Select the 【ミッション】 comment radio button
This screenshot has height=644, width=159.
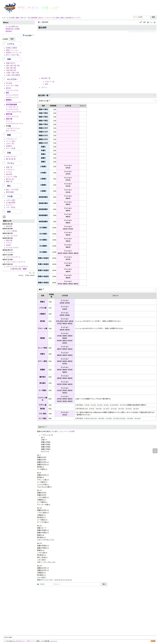coord(42,435)
